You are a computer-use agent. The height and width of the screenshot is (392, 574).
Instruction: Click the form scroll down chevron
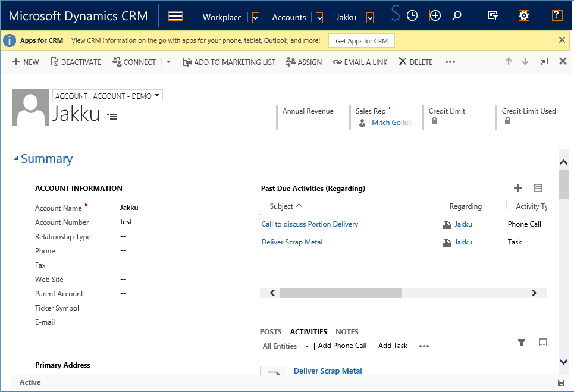[x=563, y=362]
